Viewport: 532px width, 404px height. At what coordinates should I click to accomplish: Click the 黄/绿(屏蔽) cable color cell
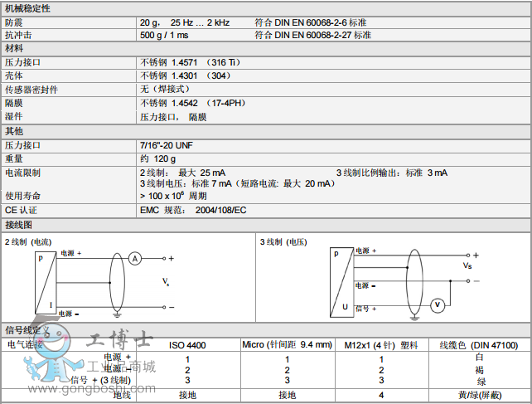click(x=480, y=395)
